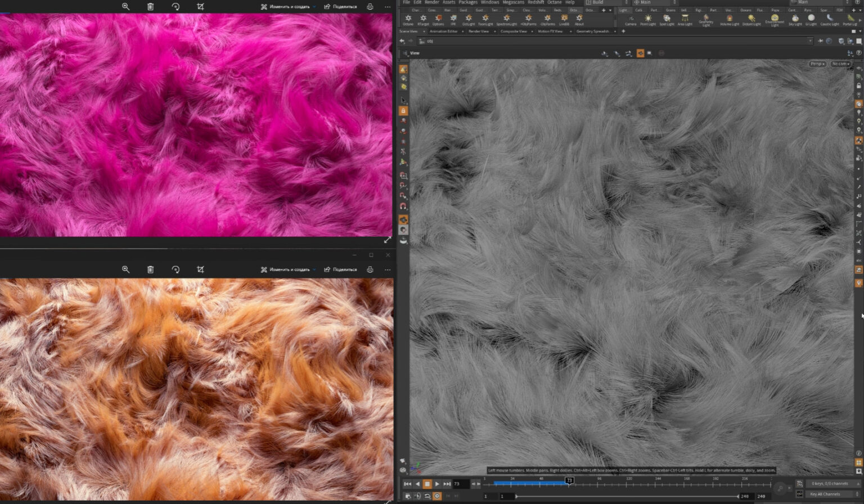The height and width of the screenshot is (504, 864).
Task: Open 'Изменить и создать' menu in pink photo window
Action: click(288, 7)
